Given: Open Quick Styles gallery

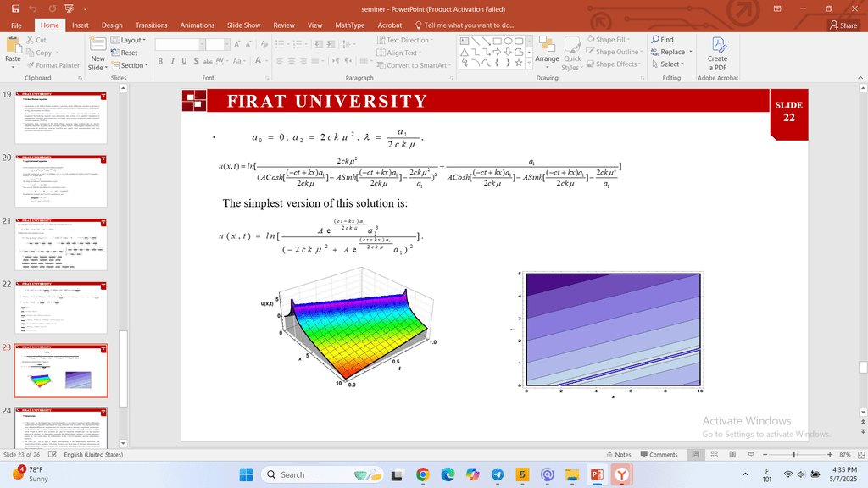Looking at the screenshot, I should click(x=572, y=53).
